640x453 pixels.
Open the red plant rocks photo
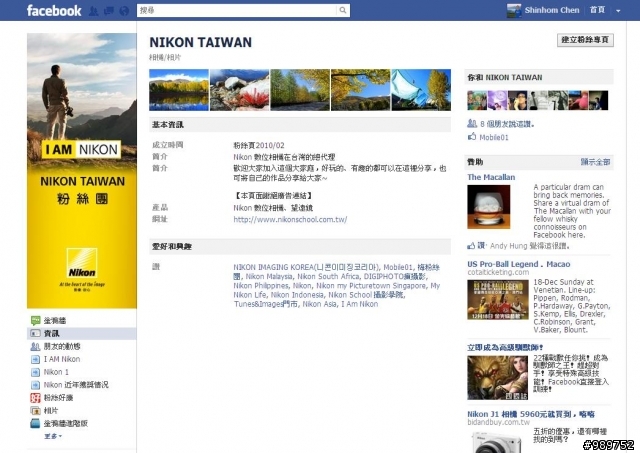tap(240, 90)
